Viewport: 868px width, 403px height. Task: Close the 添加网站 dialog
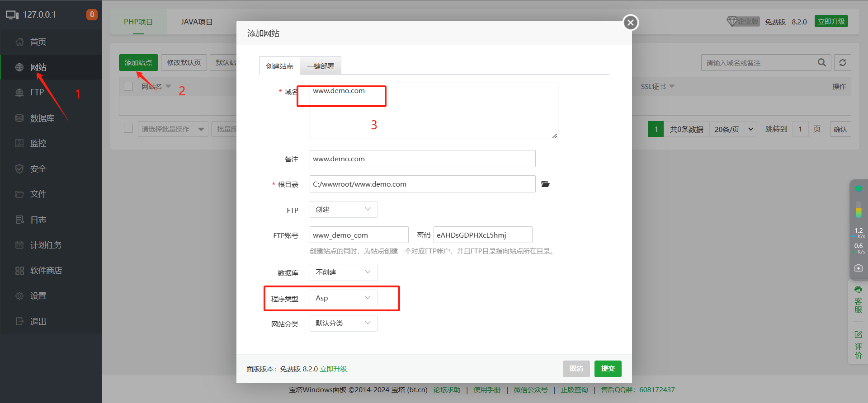click(x=631, y=22)
